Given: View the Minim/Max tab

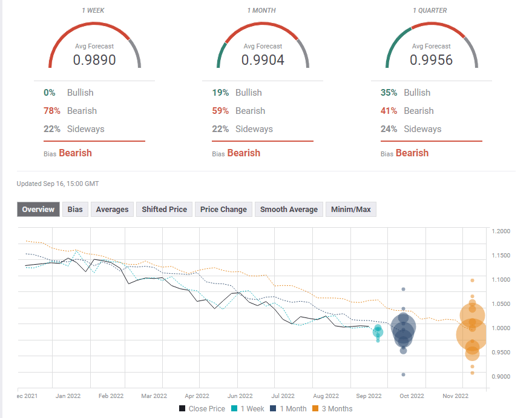Looking at the screenshot, I should click(x=350, y=210).
